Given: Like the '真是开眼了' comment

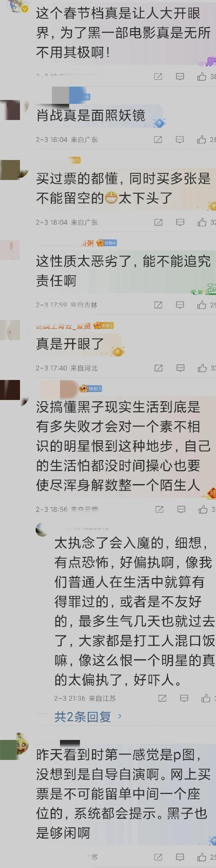Looking at the screenshot, I should [x=202, y=368].
